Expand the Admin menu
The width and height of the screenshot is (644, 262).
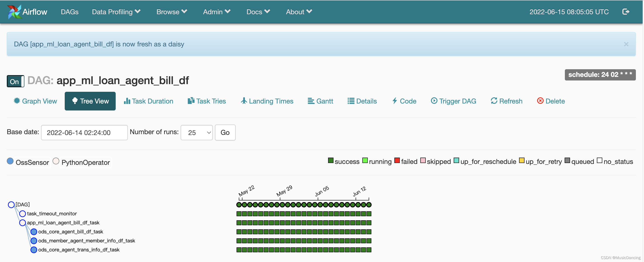216,12
